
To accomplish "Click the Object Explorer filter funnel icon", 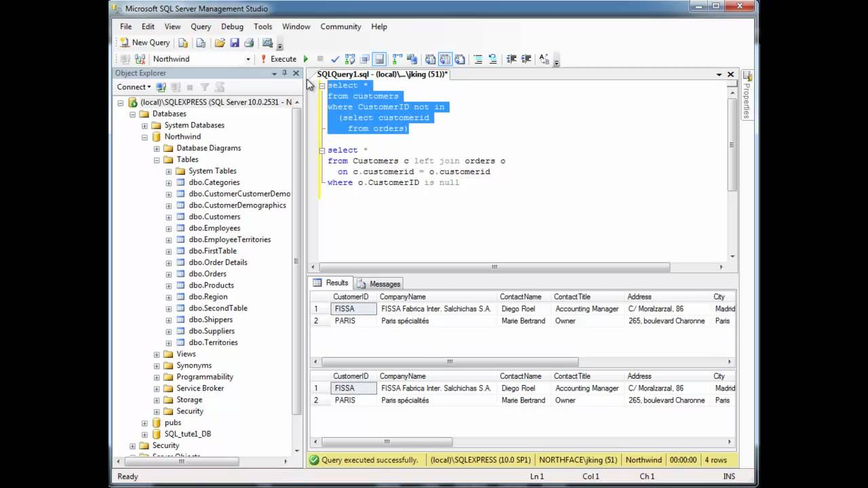I will tap(205, 87).
